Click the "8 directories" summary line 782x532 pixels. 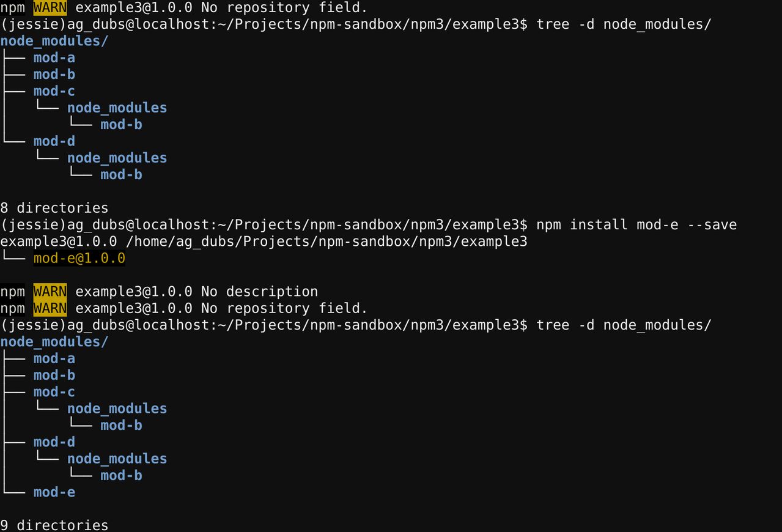[x=54, y=208]
